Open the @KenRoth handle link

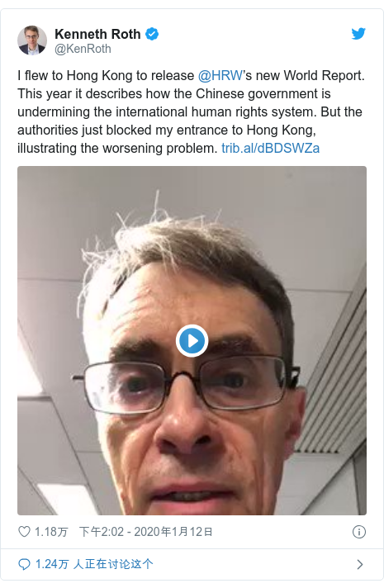pos(83,49)
